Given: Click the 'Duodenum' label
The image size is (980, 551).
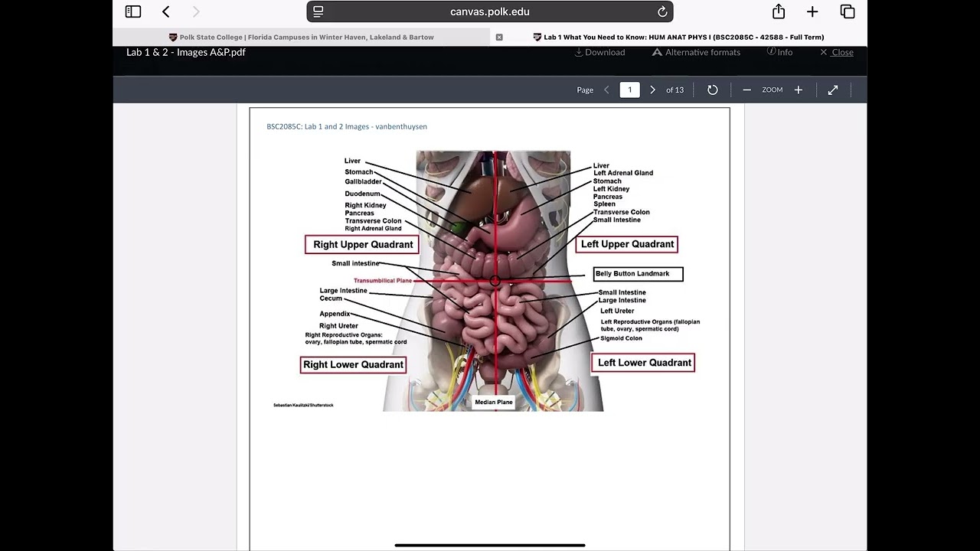Looking at the screenshot, I should pos(362,194).
